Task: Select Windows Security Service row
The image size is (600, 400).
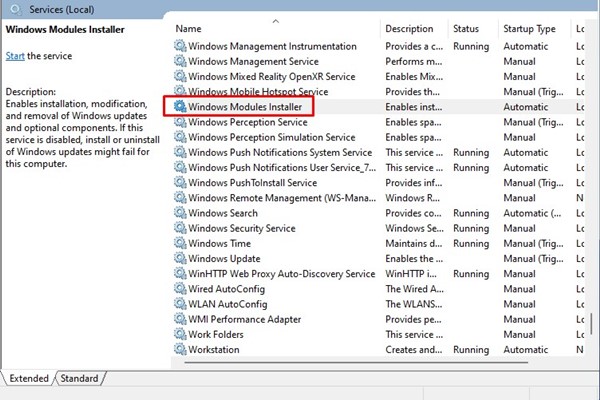Action: [377, 228]
